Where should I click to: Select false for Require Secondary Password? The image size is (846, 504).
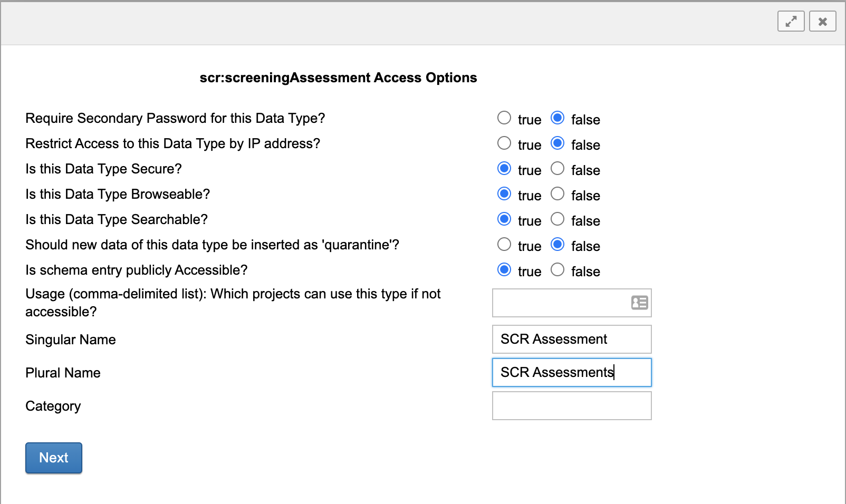click(x=557, y=118)
